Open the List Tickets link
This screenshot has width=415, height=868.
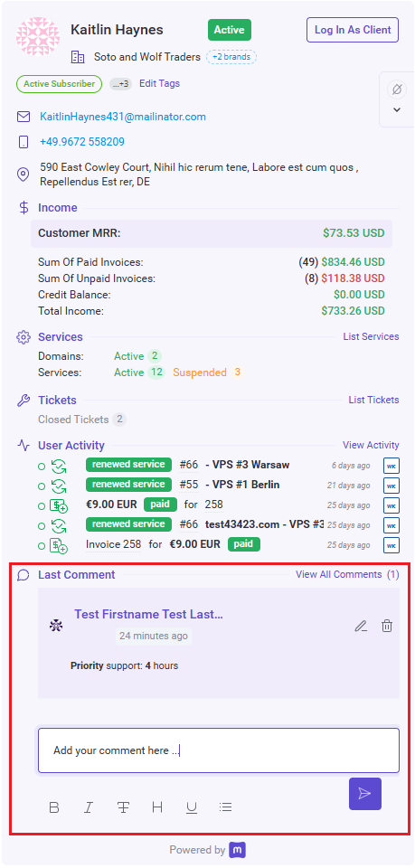pyautogui.click(x=373, y=400)
